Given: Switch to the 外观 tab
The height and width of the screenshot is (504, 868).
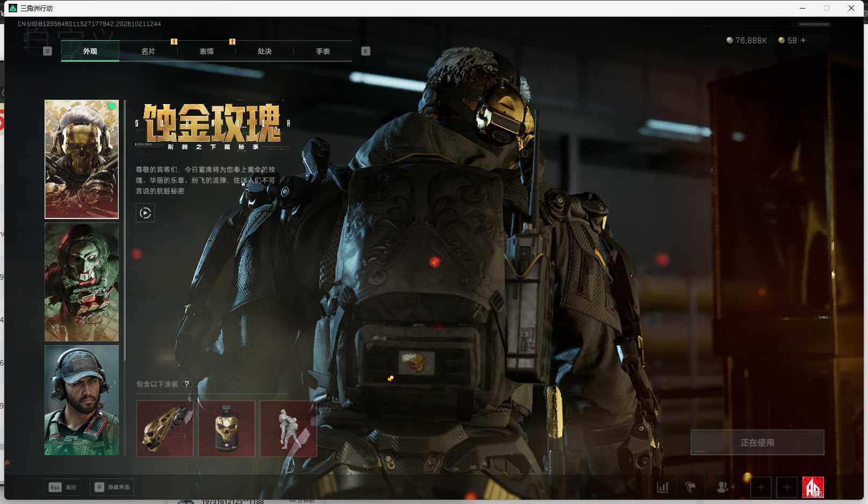Looking at the screenshot, I should [90, 51].
